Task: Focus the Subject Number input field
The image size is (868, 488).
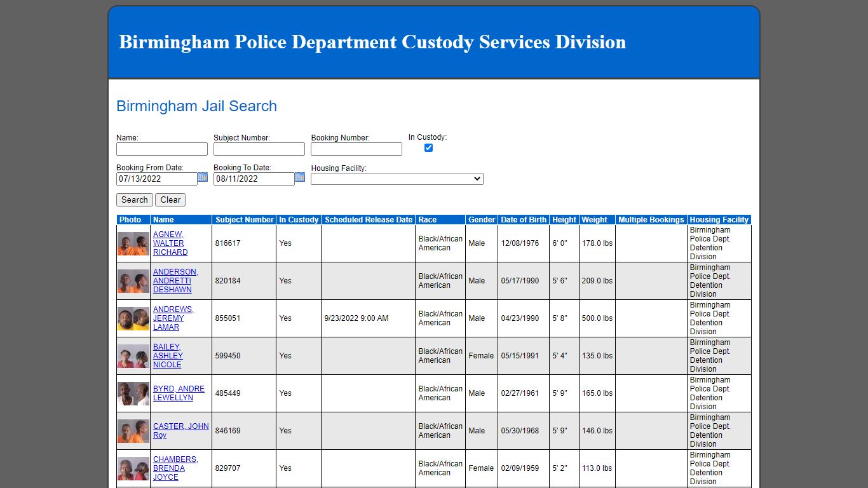Action: coord(259,149)
